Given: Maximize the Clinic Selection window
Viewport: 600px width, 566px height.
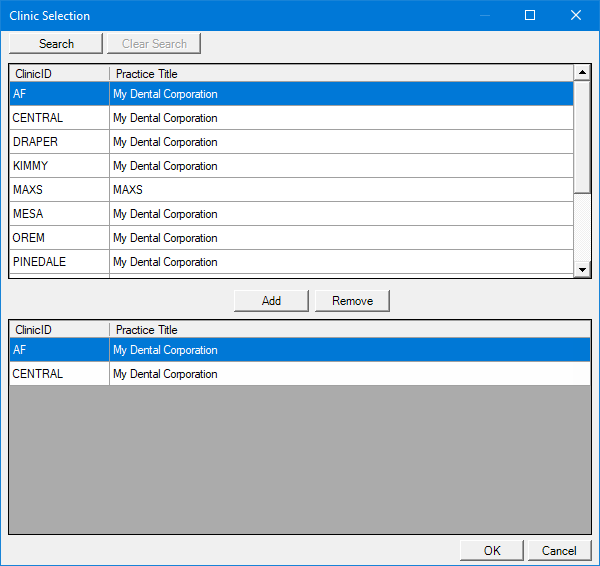Looking at the screenshot, I should [530, 15].
